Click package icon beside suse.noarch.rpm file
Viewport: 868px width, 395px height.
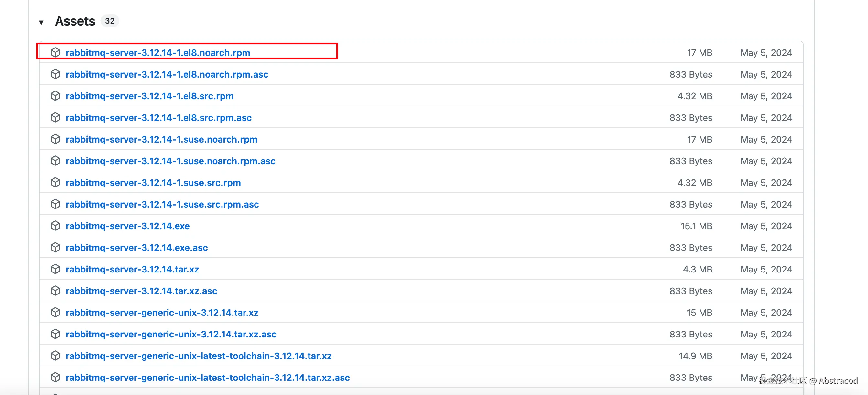[55, 139]
